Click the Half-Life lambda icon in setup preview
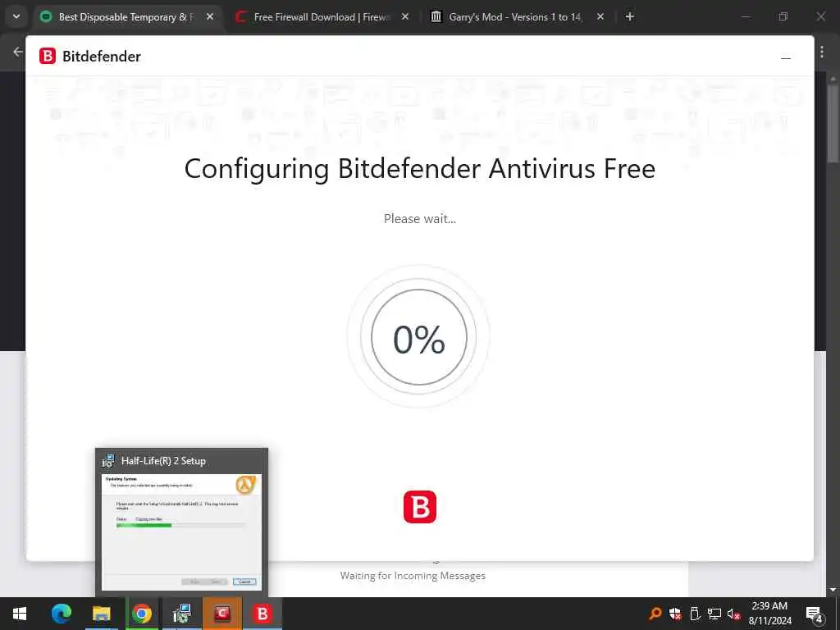The image size is (840, 630). (246, 484)
